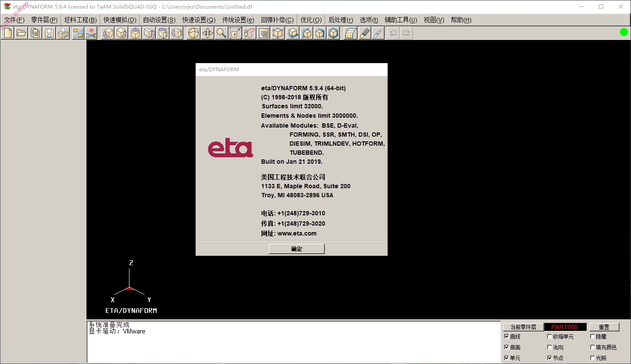The width and height of the screenshot is (631, 364).
Task: Toggle the 单元 checkbox
Action: 506,358
